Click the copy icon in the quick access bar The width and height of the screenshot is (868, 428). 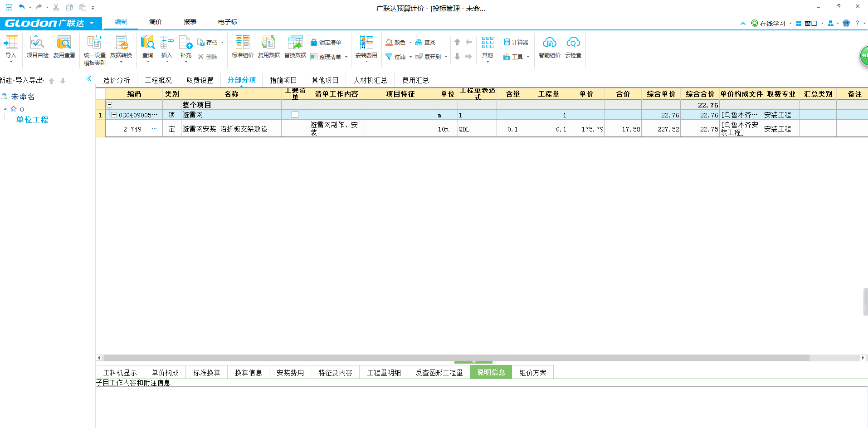(69, 7)
